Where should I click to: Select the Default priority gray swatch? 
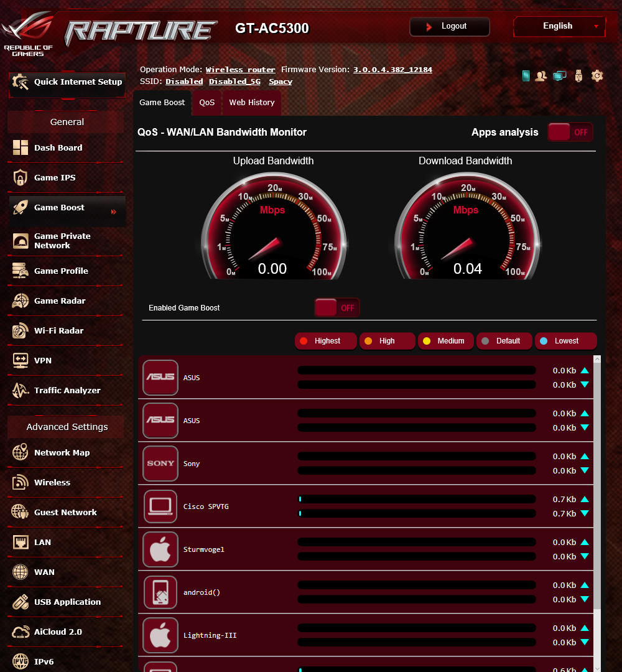[x=485, y=341]
